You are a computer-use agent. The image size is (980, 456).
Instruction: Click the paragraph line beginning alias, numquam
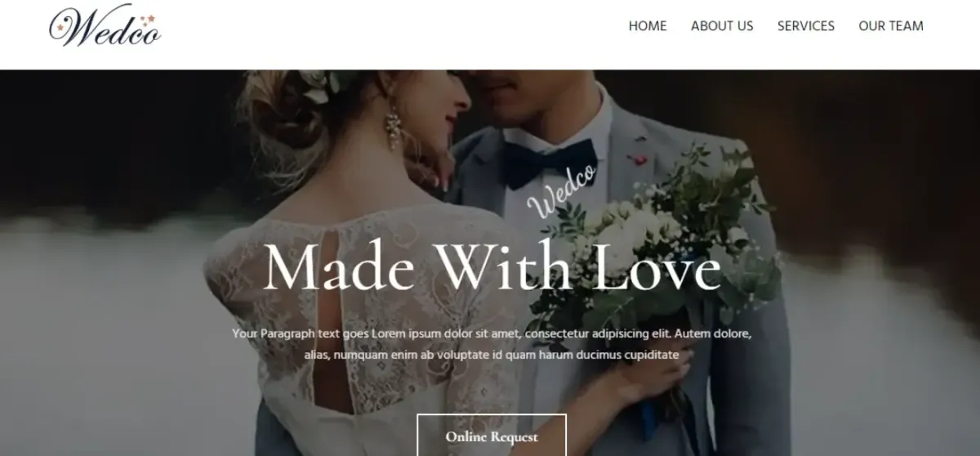[x=492, y=355]
